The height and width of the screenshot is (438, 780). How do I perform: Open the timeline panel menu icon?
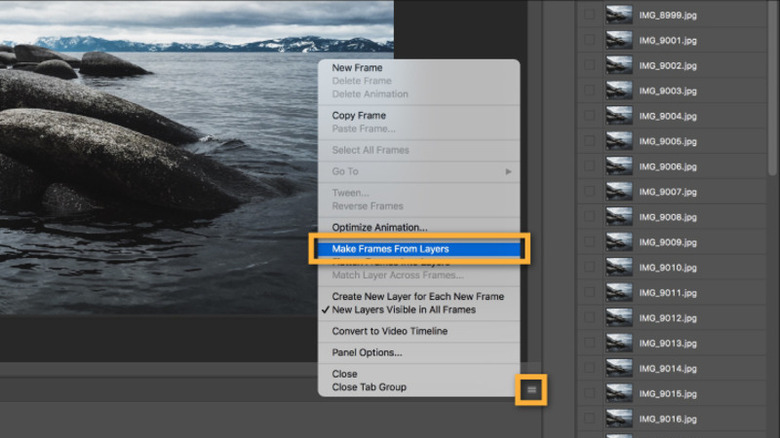tap(532, 389)
